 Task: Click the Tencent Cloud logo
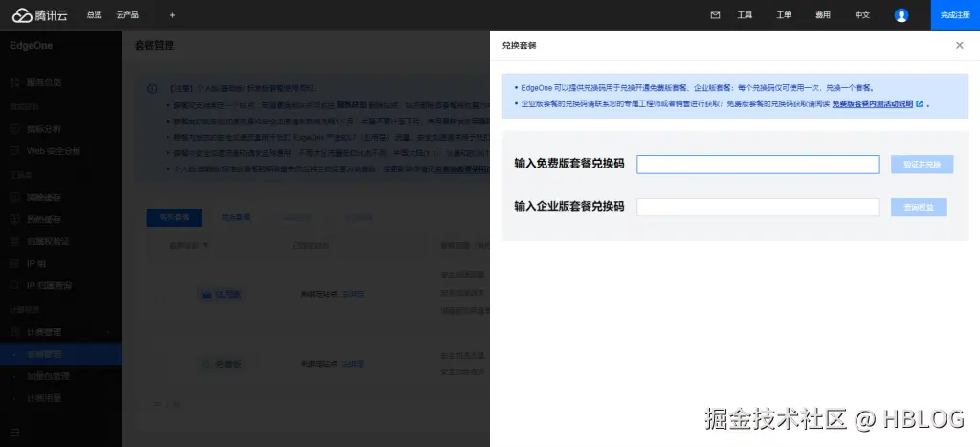coord(39,15)
